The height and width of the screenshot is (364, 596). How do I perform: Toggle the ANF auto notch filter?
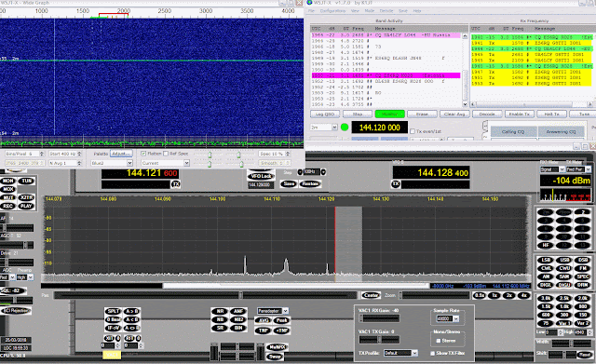238,311
